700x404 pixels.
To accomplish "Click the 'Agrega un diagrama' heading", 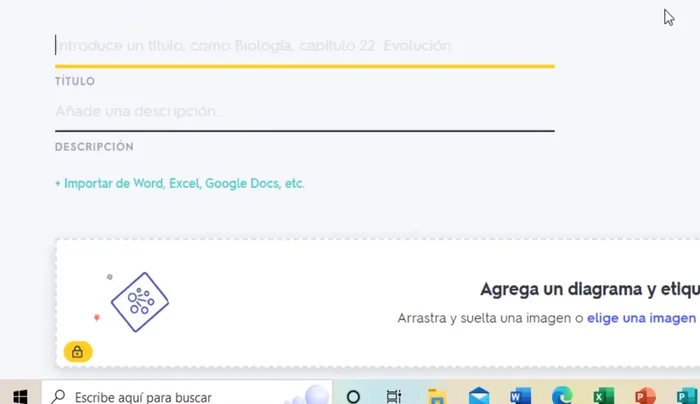I will tap(590, 289).
